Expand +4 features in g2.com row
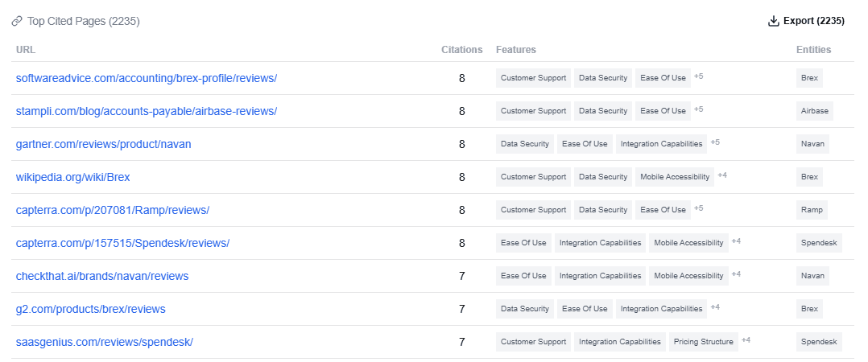Viewport: 868px width, 362px height. click(715, 307)
